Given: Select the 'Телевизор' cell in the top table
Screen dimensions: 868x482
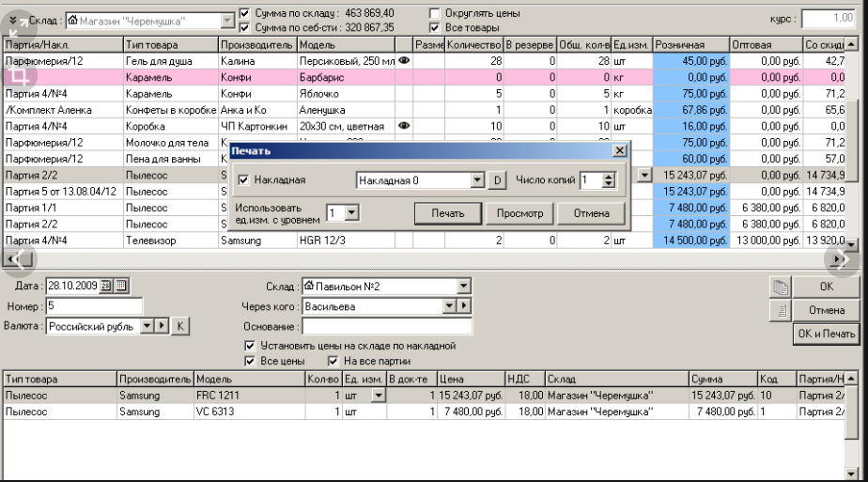Looking at the screenshot, I should point(171,241).
